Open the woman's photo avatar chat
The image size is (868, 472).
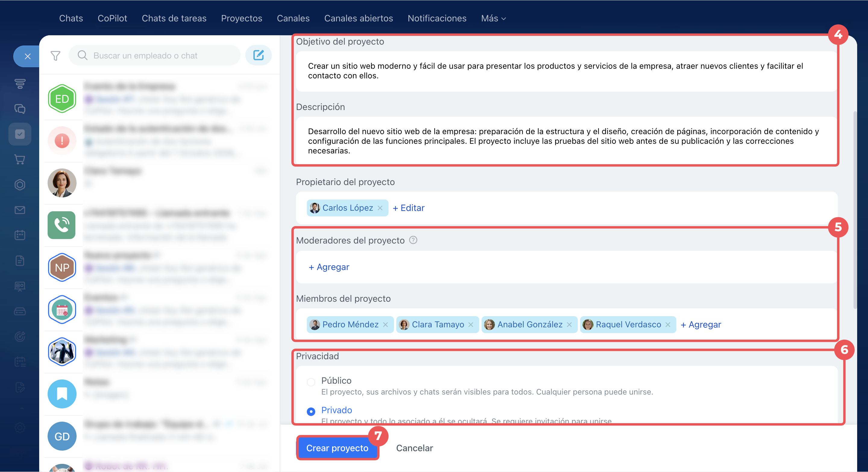62,183
